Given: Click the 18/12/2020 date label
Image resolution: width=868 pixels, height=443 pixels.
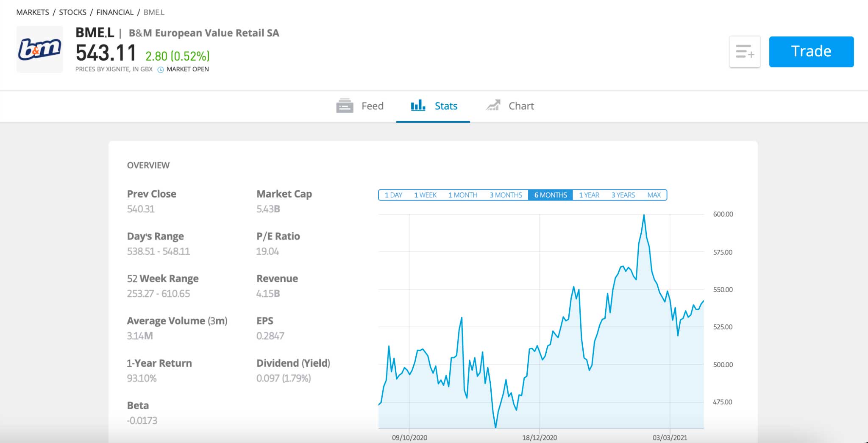Looking at the screenshot, I should (x=540, y=437).
